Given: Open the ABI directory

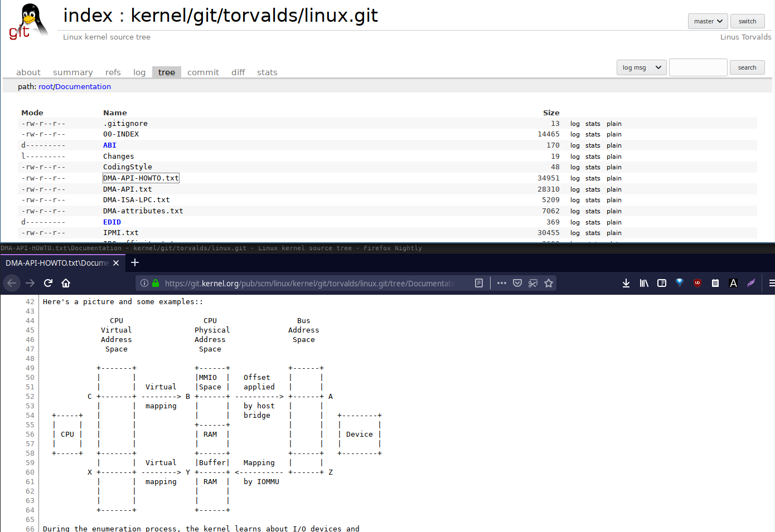Looking at the screenshot, I should [x=110, y=145].
